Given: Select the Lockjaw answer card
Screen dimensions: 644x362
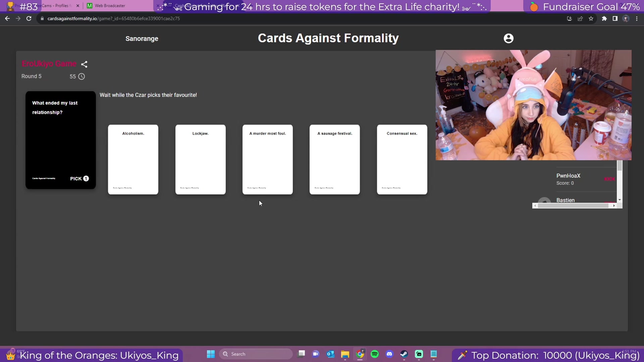Looking at the screenshot, I should coord(201,160).
